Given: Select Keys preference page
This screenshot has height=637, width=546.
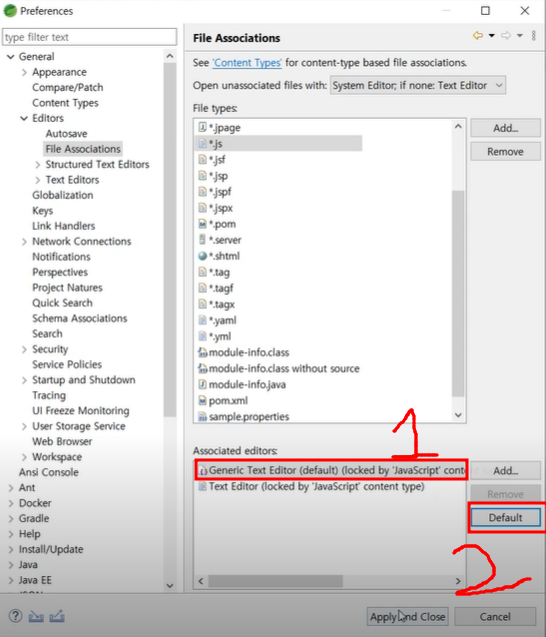Looking at the screenshot, I should (43, 211).
